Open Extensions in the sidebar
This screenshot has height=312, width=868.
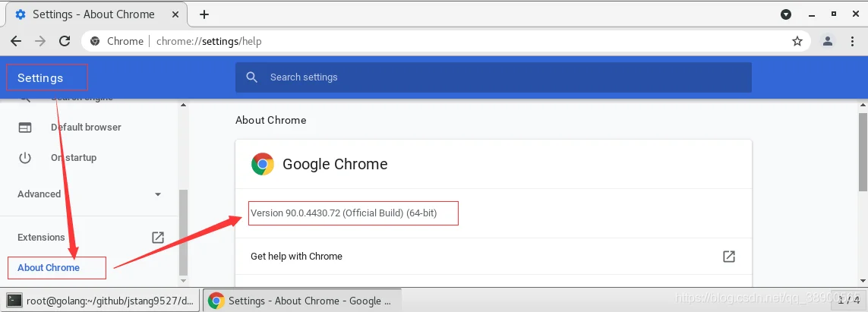pos(41,238)
